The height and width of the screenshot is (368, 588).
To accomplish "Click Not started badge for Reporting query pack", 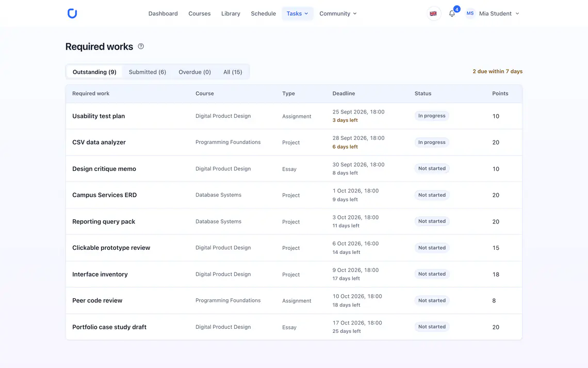I will tap(432, 221).
